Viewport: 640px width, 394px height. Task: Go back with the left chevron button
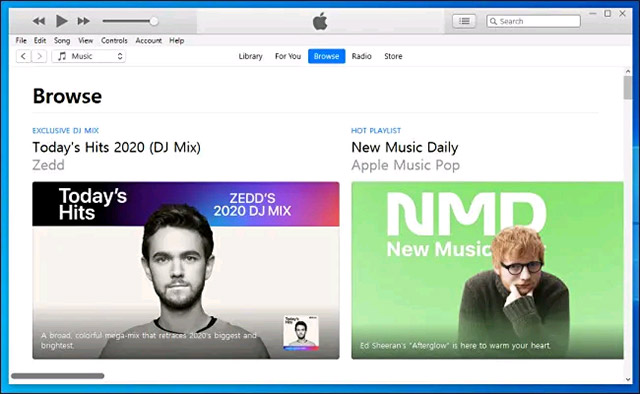(x=23, y=56)
